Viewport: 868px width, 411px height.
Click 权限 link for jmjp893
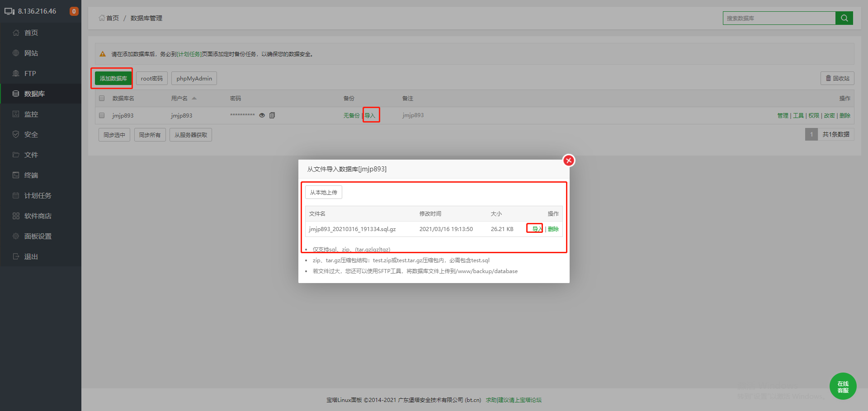point(814,115)
